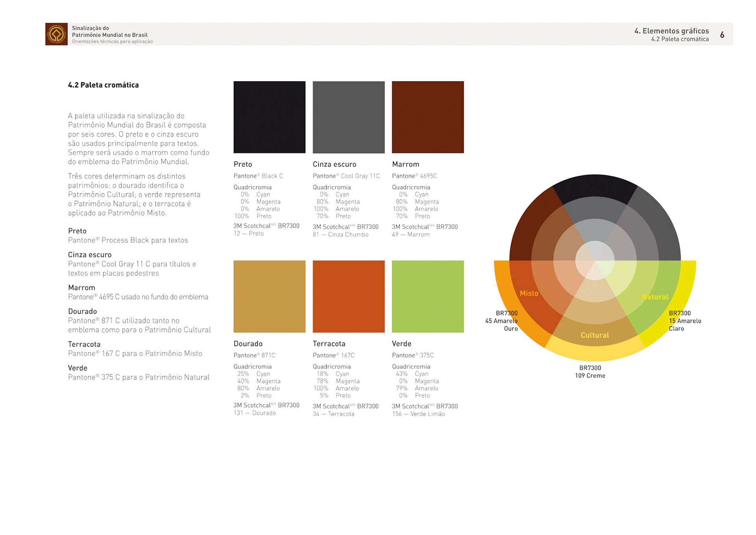Click 'Pantone Process Black para textos' line

point(128,240)
